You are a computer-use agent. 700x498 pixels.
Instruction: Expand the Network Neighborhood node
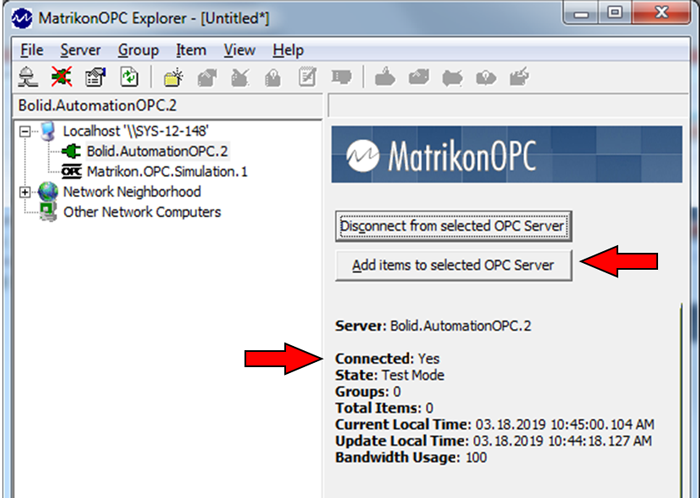click(26, 192)
